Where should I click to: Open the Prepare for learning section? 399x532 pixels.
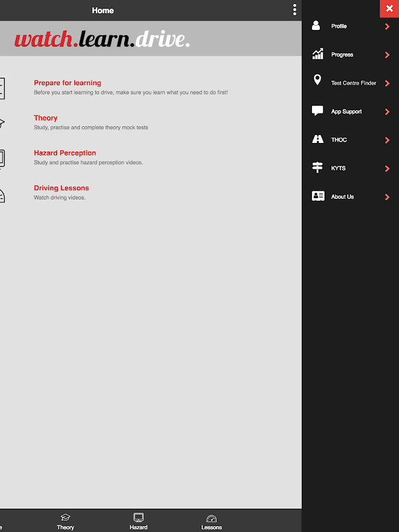coord(68,82)
